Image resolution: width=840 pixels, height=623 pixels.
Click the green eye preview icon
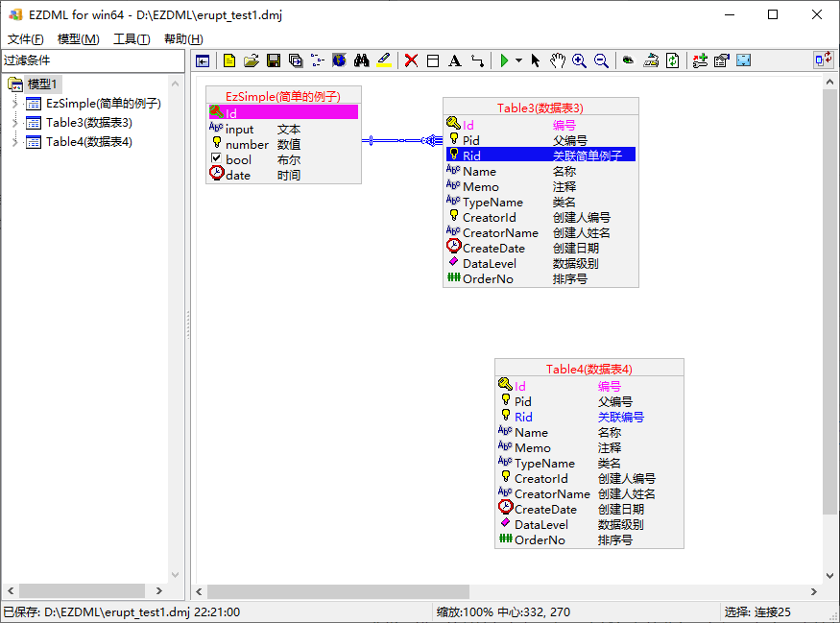pos(628,60)
